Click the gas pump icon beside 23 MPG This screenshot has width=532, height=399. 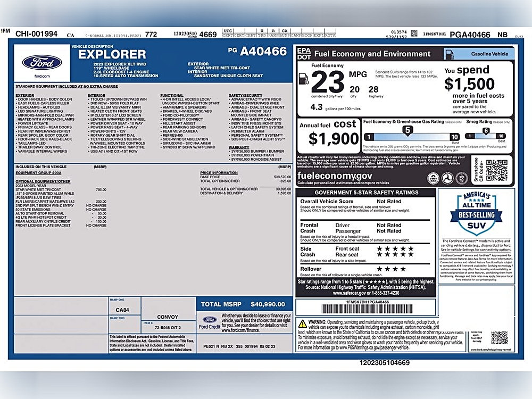click(x=304, y=79)
